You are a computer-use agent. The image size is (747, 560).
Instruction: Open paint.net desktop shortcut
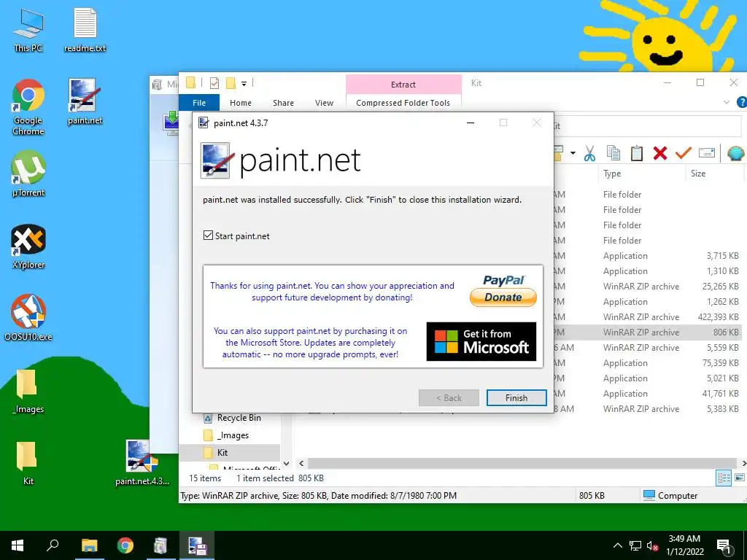click(85, 102)
